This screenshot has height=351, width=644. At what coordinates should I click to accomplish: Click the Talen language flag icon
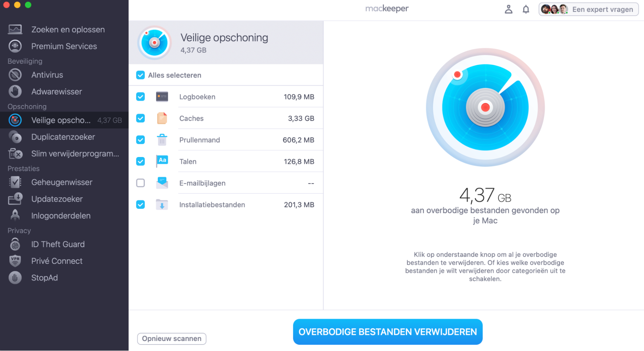point(162,161)
